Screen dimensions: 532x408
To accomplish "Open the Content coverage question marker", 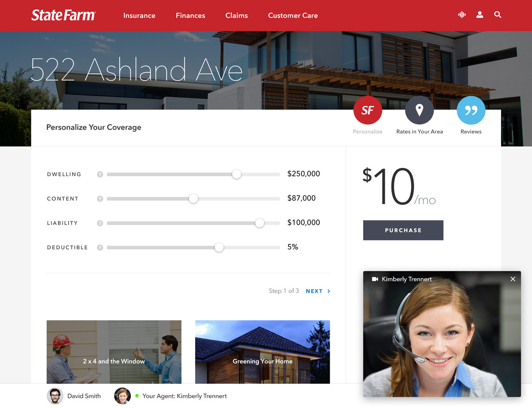I will coord(100,199).
